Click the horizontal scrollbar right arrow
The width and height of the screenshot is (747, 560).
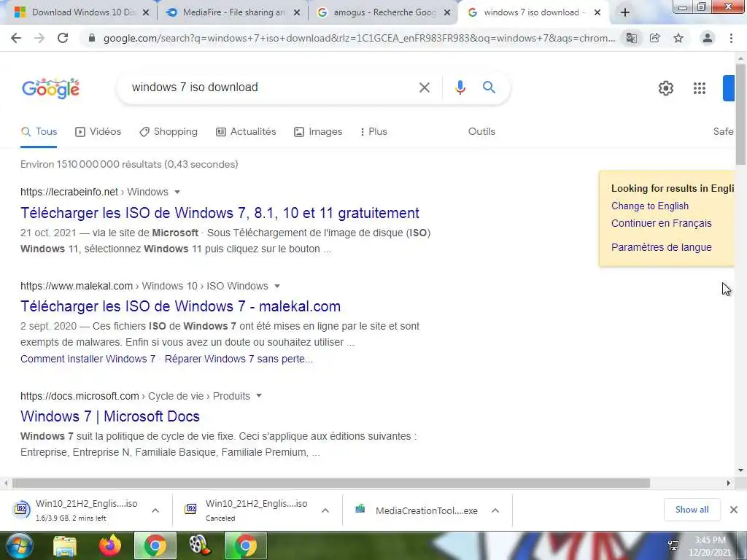click(729, 483)
